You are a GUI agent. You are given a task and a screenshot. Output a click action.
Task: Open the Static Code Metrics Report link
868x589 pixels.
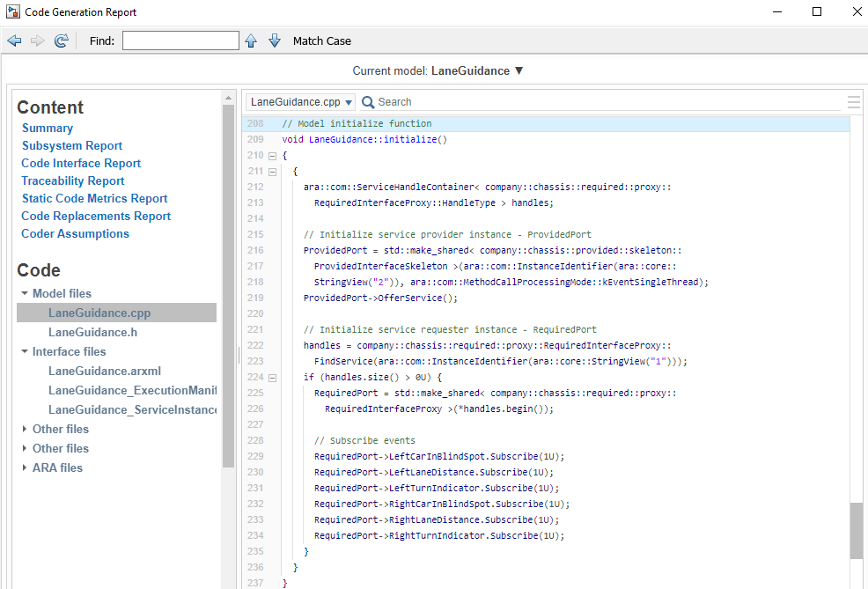coord(94,198)
